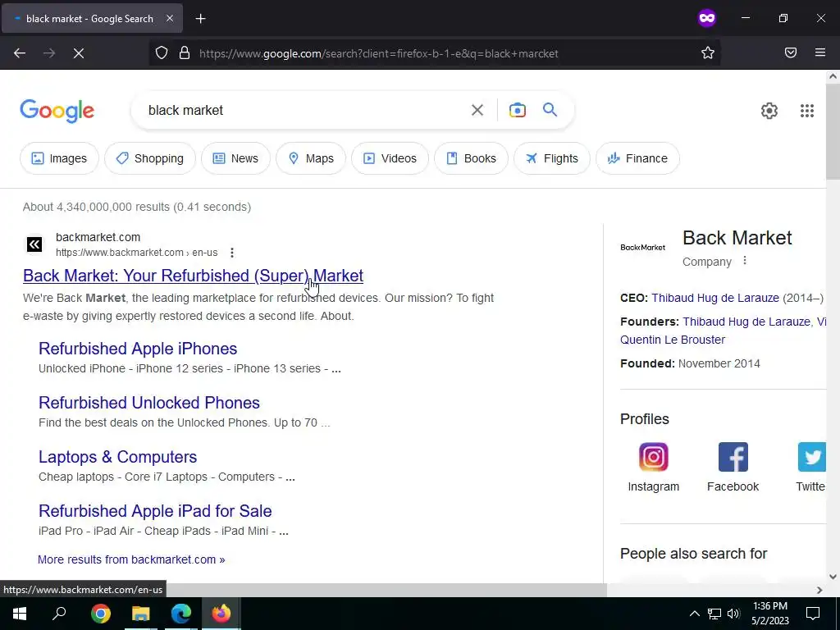Screen dimensions: 840x630
Task: Show hidden system tray icons
Action: (x=694, y=614)
